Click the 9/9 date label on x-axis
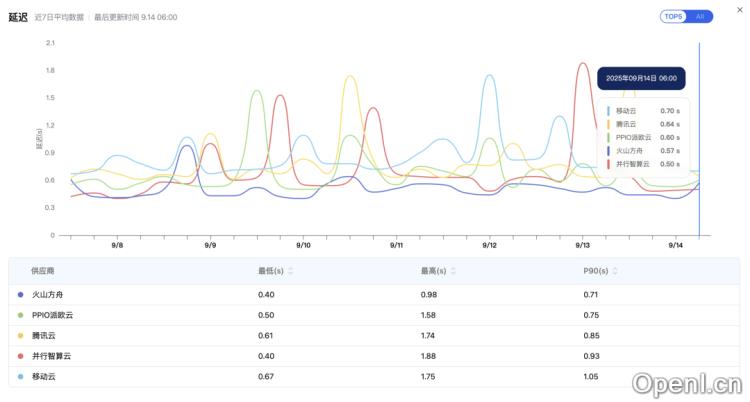Screen dimensions: 750x402 (210, 246)
